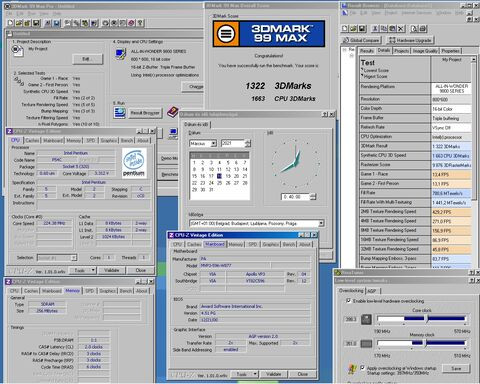The height and width of the screenshot is (384, 480).
Task: Click the Core clock slider handle
Action: [x=426, y=318]
